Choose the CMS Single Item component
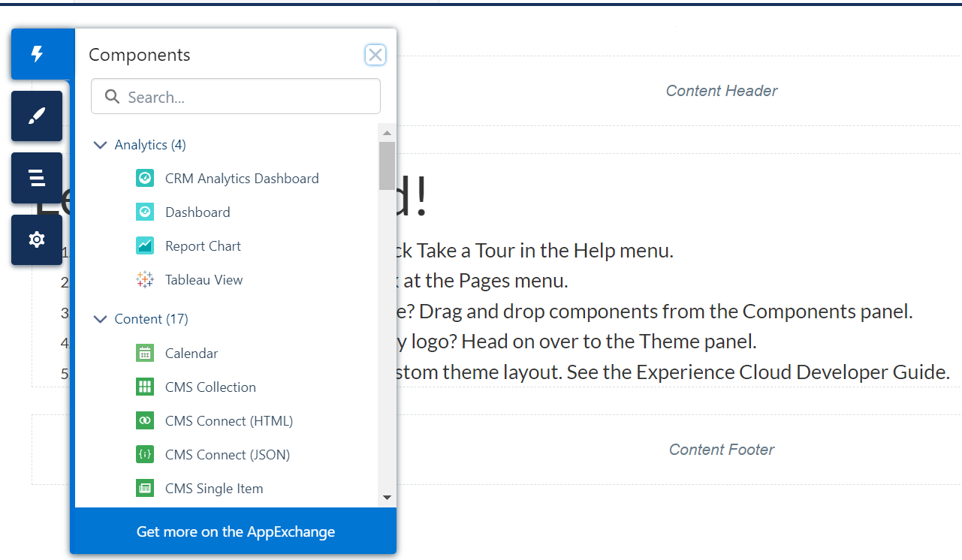 [x=214, y=488]
